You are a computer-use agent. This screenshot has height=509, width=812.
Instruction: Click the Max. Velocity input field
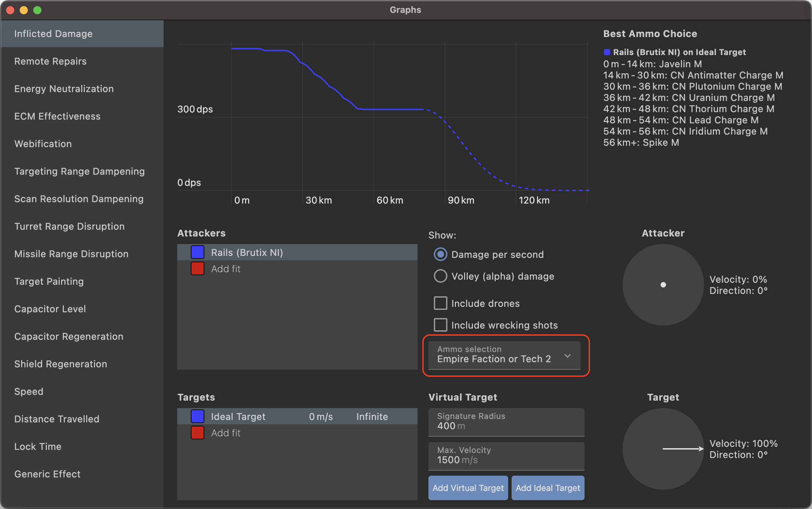pos(506,456)
